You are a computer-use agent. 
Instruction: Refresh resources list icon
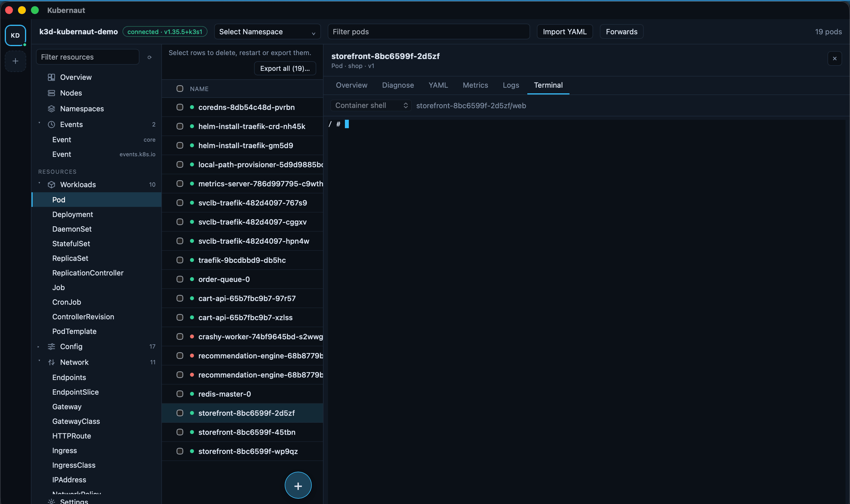pyautogui.click(x=150, y=57)
